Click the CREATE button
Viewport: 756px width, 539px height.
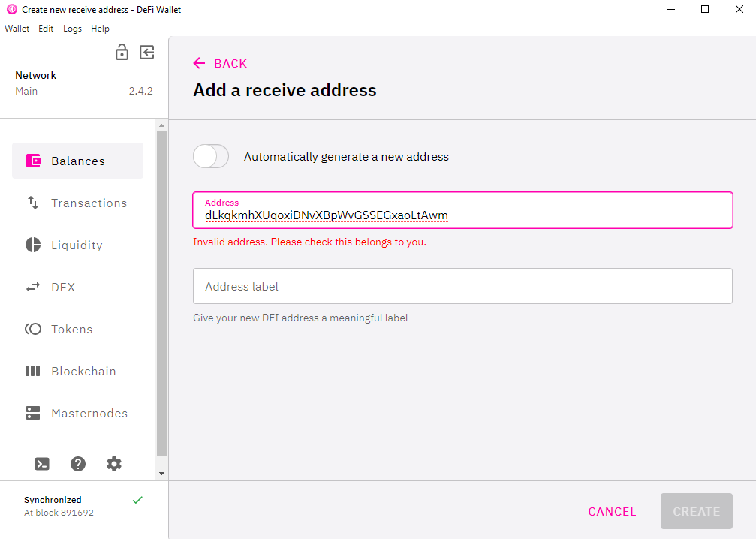(696, 511)
